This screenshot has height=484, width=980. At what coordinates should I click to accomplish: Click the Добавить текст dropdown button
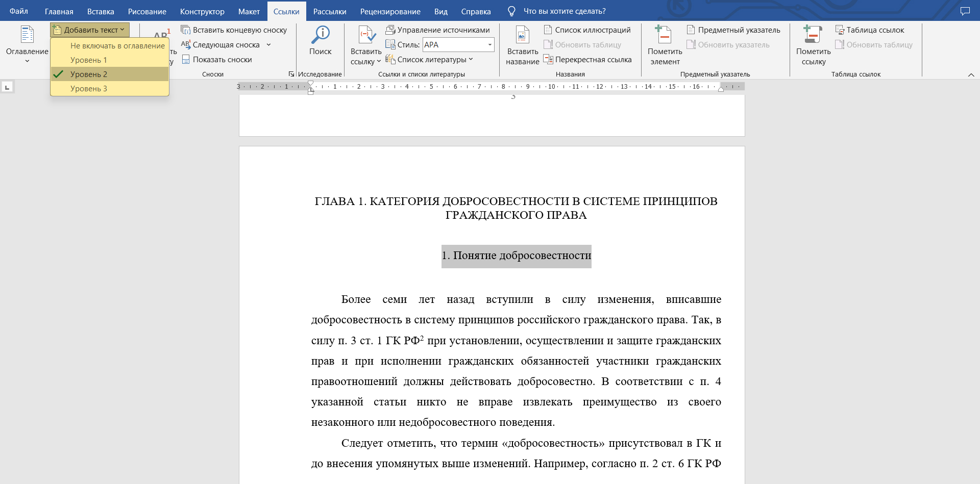(x=89, y=30)
